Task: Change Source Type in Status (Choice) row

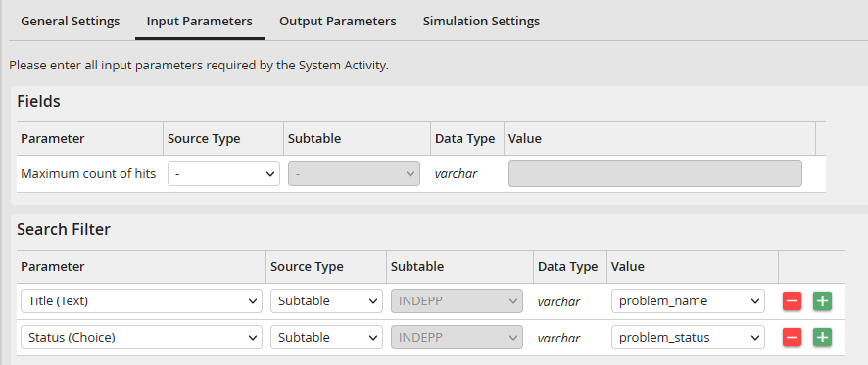Action: (x=326, y=338)
